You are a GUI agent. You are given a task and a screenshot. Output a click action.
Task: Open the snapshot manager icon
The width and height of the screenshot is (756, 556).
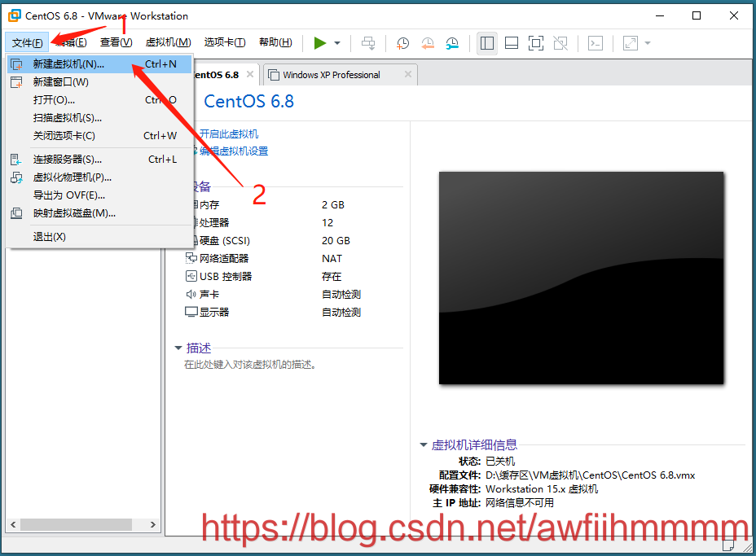tap(452, 43)
